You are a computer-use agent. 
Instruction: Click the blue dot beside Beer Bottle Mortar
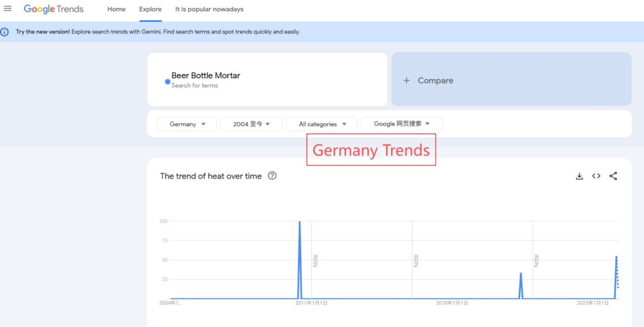click(x=167, y=82)
